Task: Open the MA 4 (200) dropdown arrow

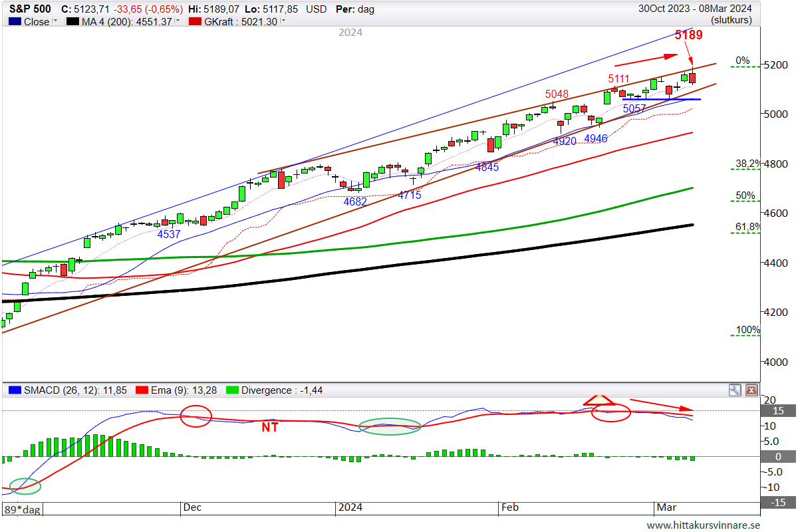Action: 177,21
